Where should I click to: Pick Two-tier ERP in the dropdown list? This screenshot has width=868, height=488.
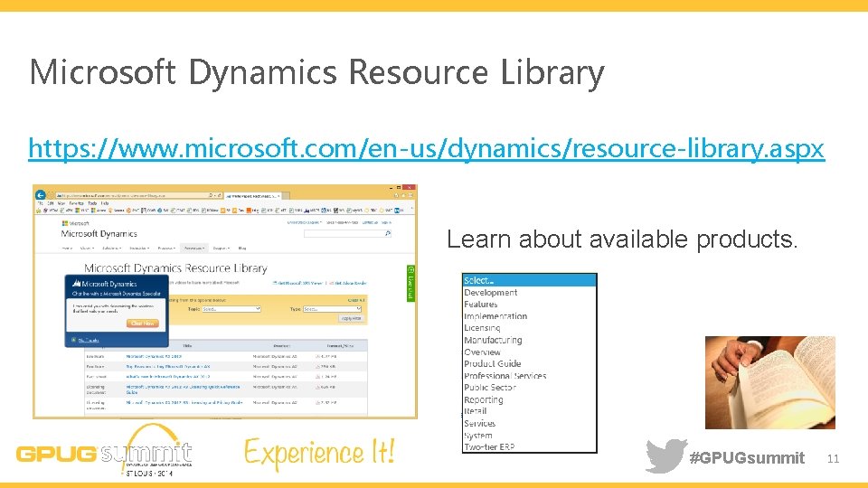[x=489, y=446]
